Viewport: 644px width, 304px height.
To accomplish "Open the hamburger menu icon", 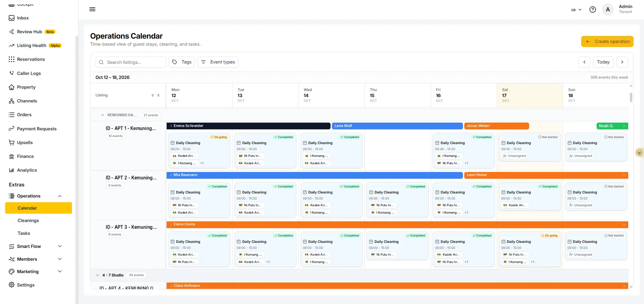I will click(x=92, y=9).
